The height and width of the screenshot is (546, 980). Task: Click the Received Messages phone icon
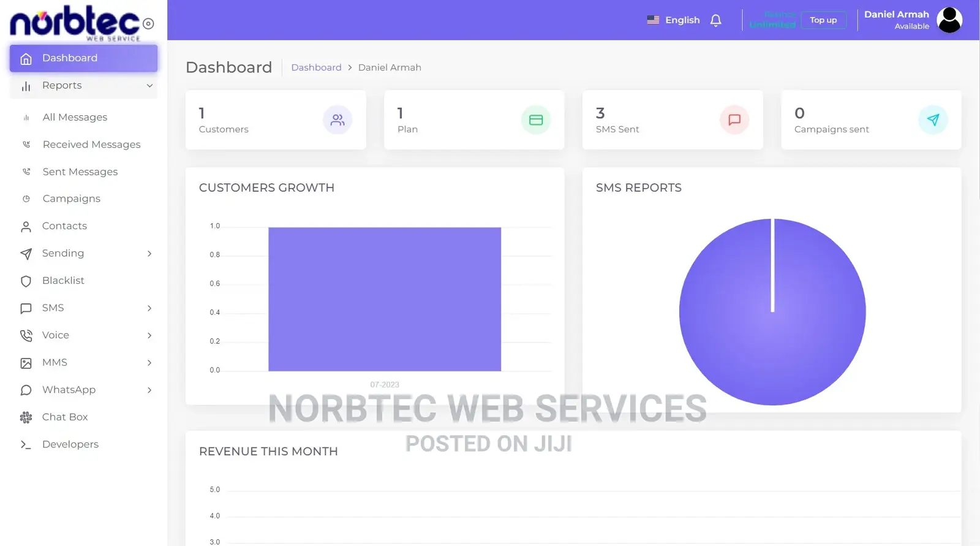tap(26, 145)
